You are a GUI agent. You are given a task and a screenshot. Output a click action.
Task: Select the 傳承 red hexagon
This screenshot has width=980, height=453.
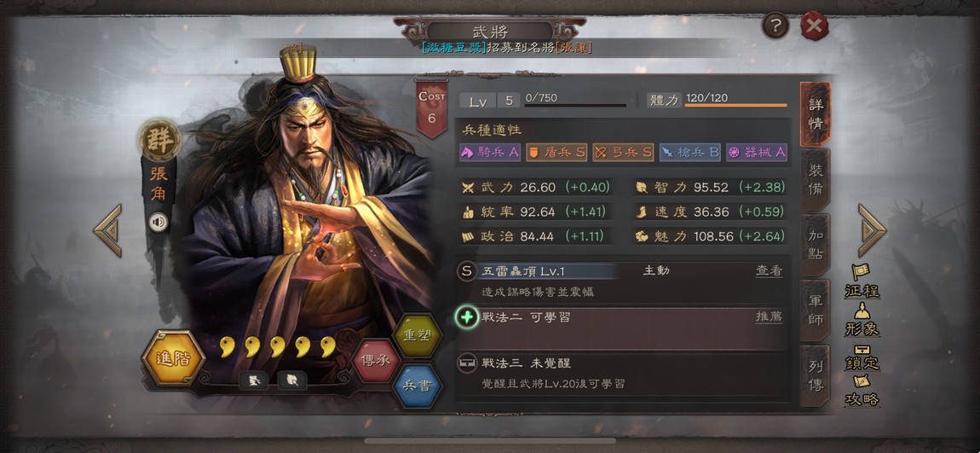tap(376, 361)
